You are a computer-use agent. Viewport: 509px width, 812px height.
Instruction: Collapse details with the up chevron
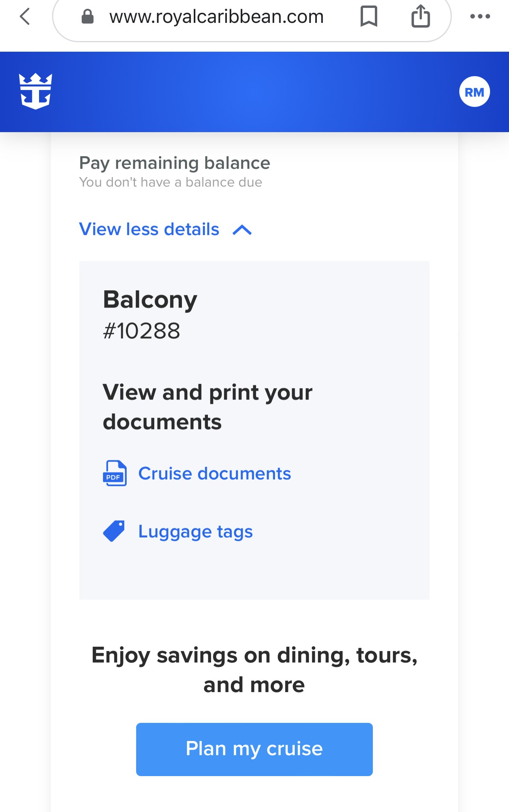click(242, 230)
